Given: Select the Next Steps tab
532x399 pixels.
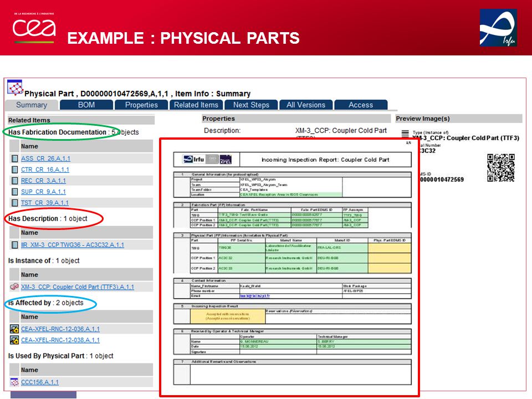Looking at the screenshot, I should point(251,105).
